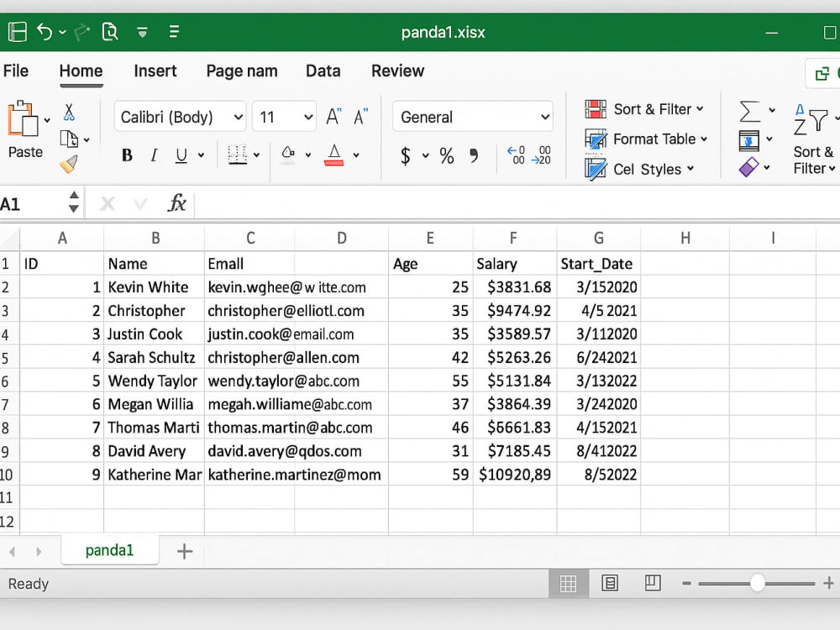Click the Format Table button
The image size is (840, 630).
(x=645, y=139)
